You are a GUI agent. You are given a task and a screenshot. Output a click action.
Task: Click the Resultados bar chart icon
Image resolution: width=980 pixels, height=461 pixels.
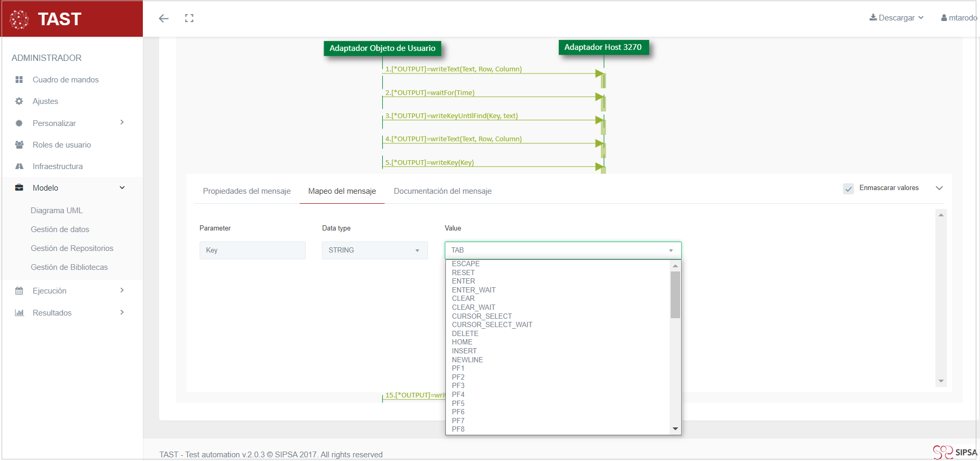coord(19,313)
